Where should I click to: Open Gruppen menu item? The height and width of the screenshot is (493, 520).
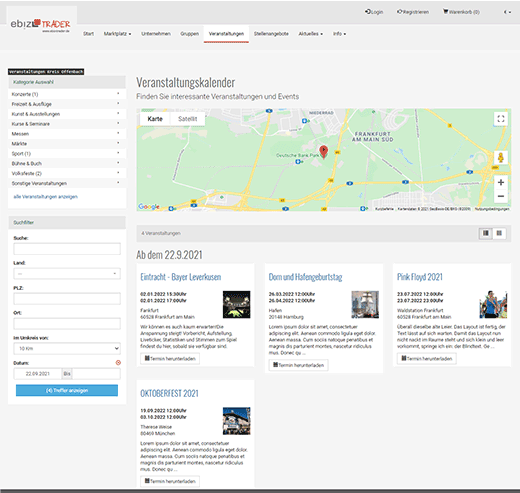click(189, 34)
